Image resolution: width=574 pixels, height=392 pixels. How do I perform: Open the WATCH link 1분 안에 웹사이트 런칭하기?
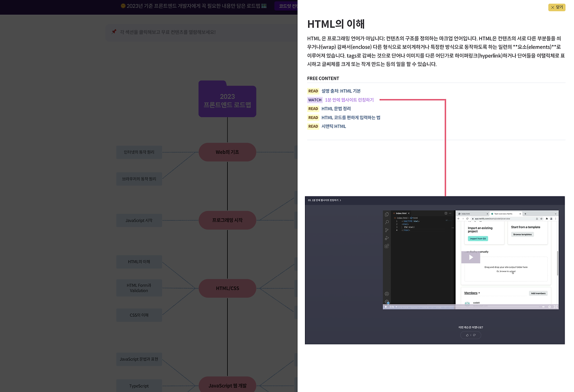349,100
